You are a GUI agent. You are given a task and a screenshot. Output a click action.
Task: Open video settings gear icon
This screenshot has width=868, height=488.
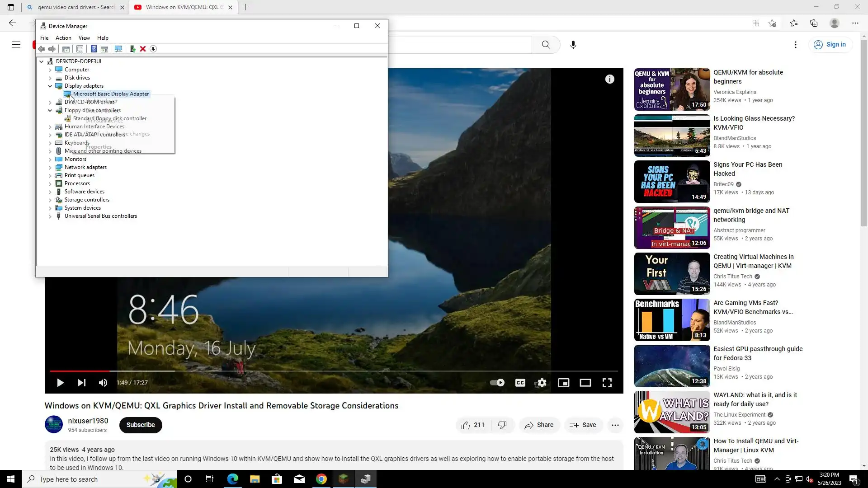pos(542,383)
